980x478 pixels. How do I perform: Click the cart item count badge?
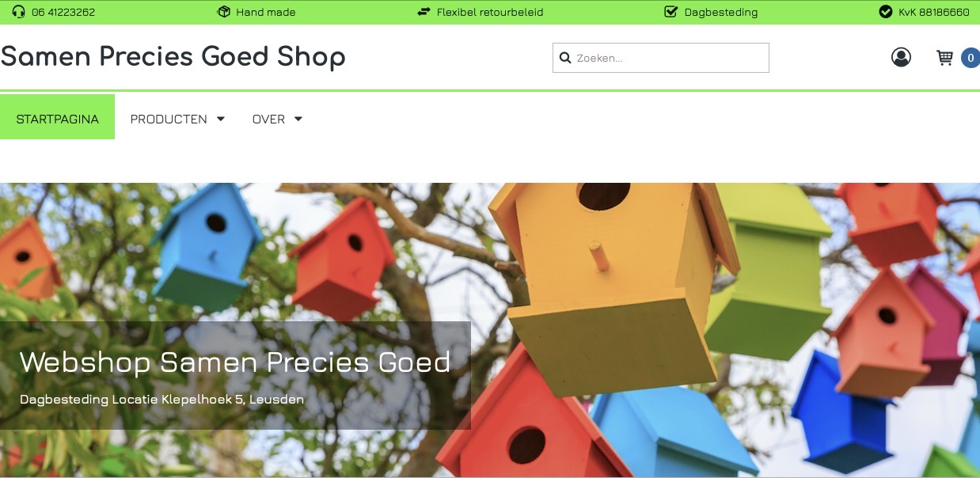970,58
